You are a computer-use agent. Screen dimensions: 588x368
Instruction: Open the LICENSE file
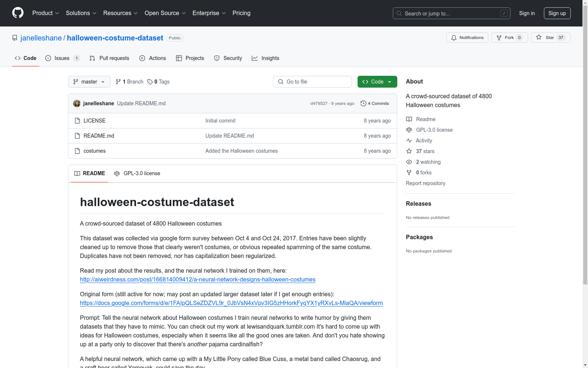pyautogui.click(x=94, y=121)
